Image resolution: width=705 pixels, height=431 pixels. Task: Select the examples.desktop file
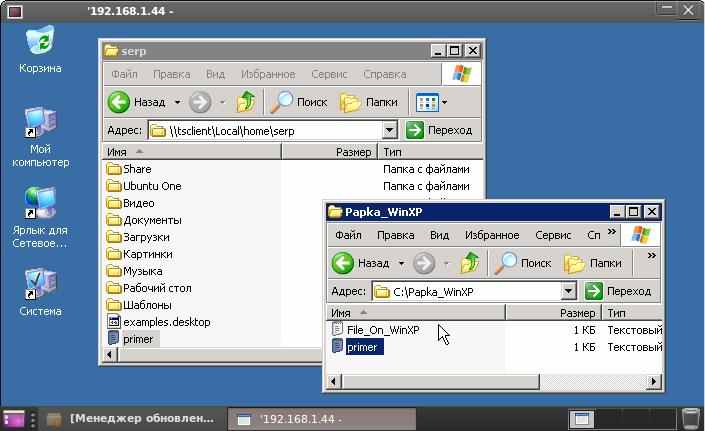[x=159, y=322]
